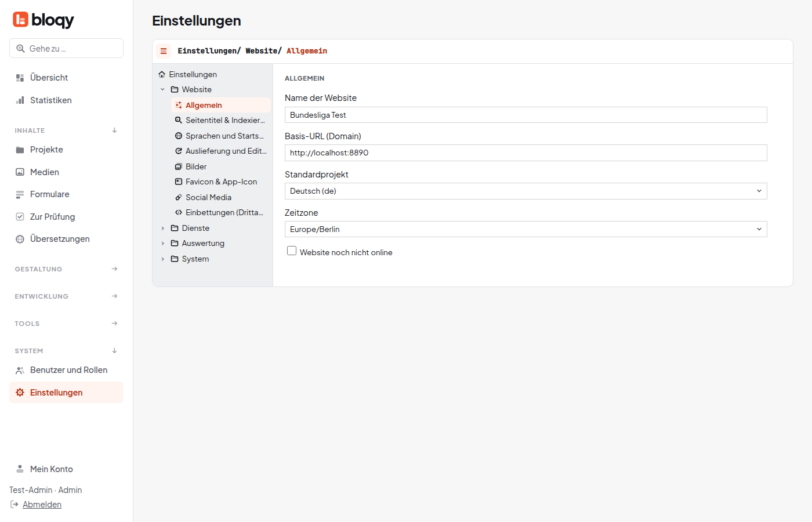Click the bloqy logo icon
This screenshot has width=812, height=522.
tap(20, 19)
